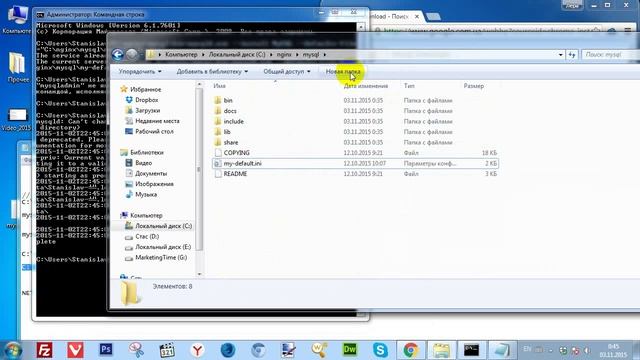Expand the breadcrumb arrow after mysql
This screenshot has height=360, width=640.
click(x=325, y=55)
